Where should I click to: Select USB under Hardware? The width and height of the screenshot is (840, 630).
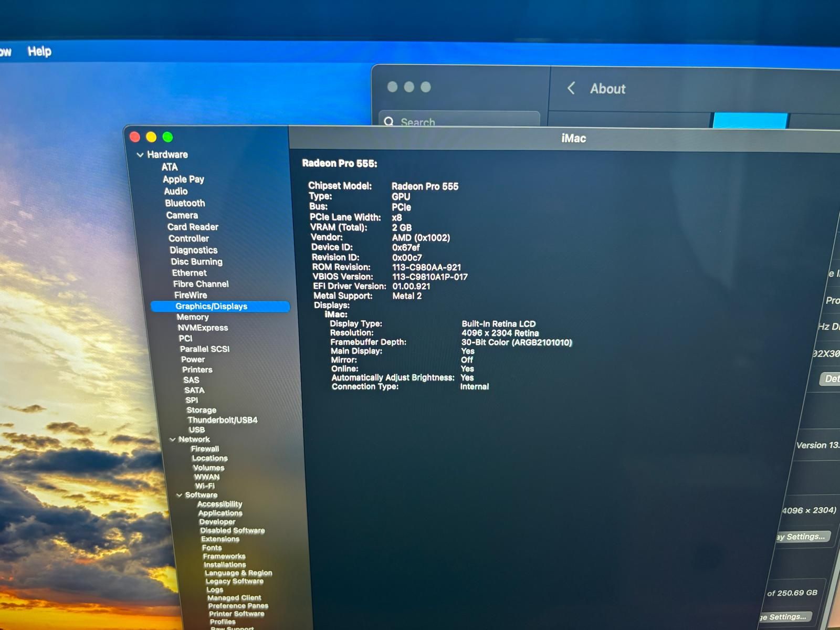coord(197,429)
